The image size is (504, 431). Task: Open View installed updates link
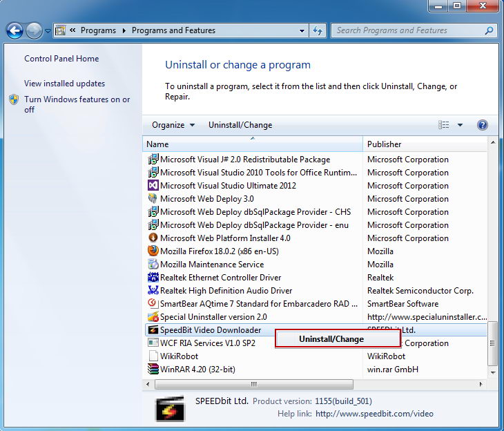coord(65,84)
